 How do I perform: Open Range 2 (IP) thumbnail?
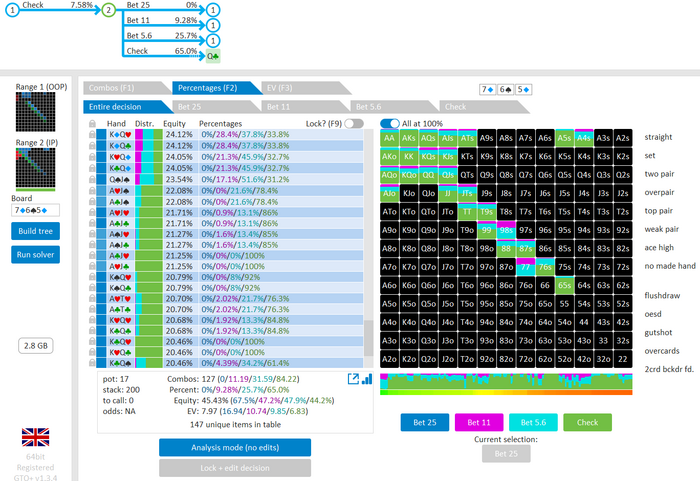(35, 168)
